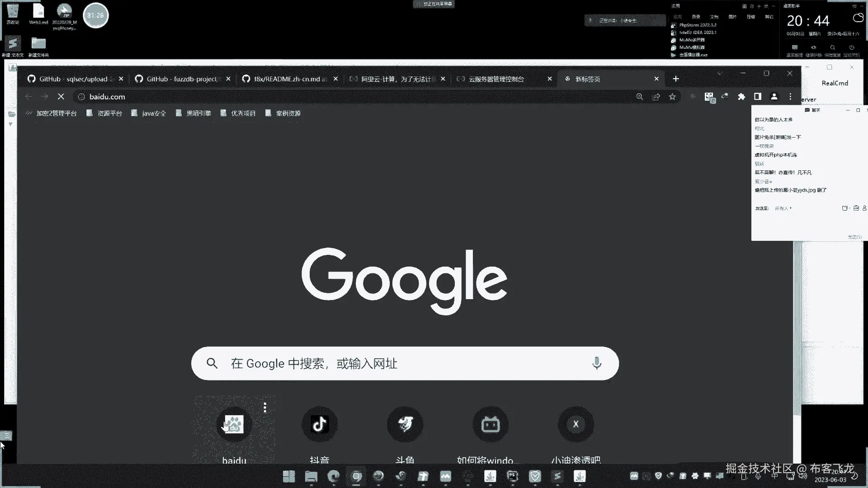Open the Chrome profile avatar icon
This screenshot has width=868, height=488.
(x=774, y=97)
